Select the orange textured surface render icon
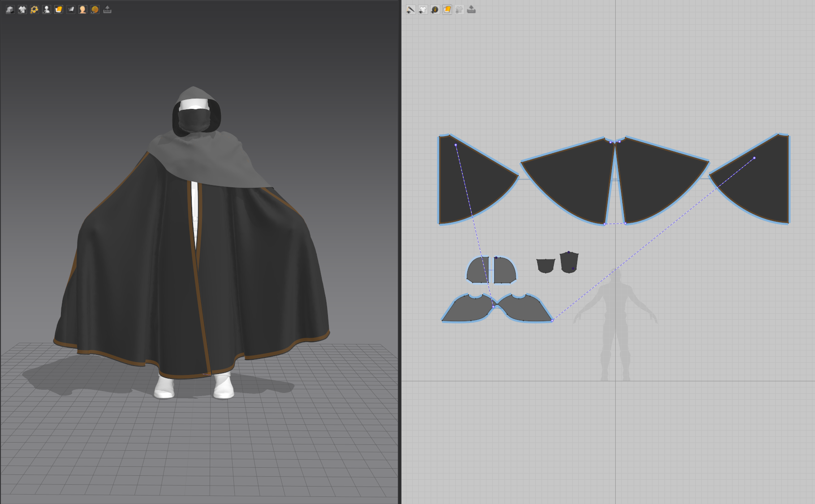This screenshot has width=815, height=504. [58, 9]
